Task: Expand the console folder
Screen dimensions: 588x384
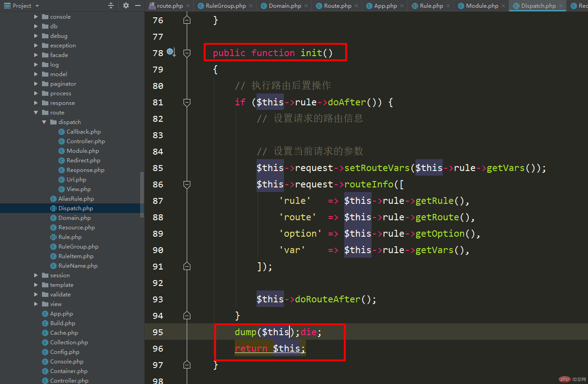Action: pos(36,16)
